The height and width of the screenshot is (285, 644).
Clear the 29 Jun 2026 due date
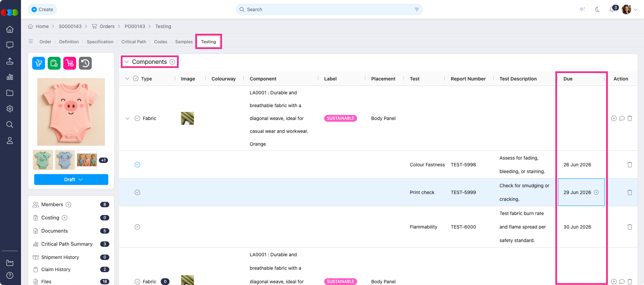point(596,192)
